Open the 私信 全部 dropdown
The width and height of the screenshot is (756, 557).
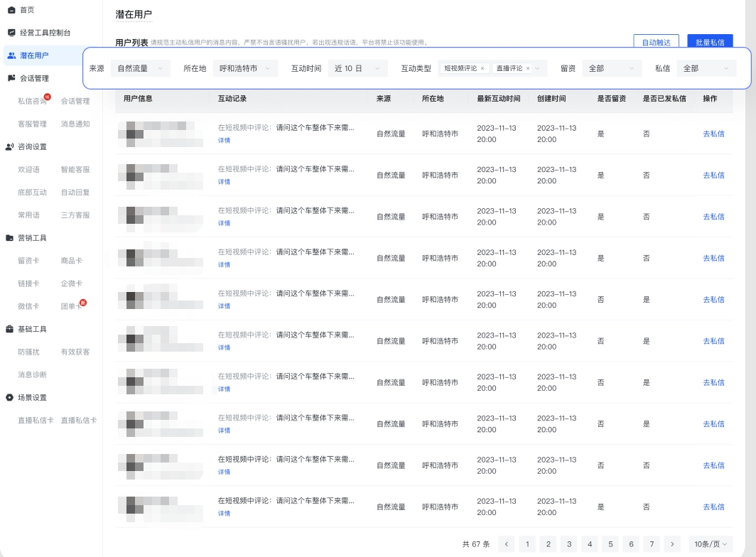click(x=706, y=68)
